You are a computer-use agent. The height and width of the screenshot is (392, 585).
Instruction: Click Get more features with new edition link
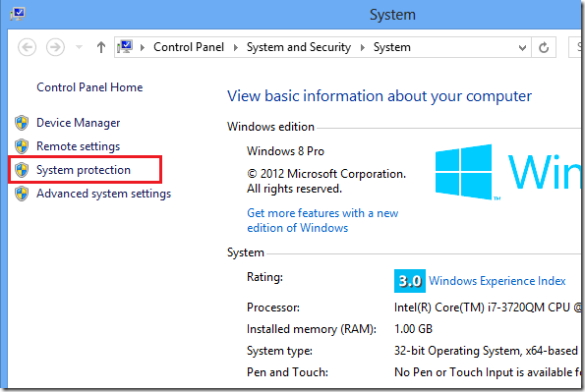[322, 220]
